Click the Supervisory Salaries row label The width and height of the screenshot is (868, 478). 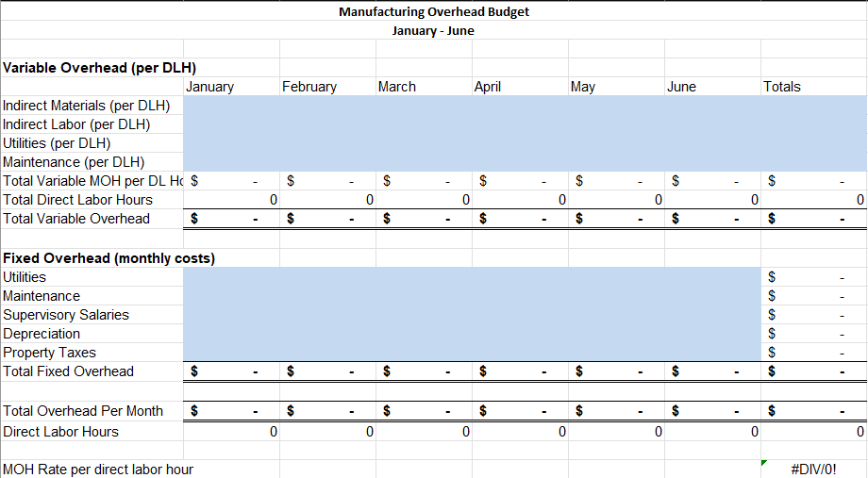pyautogui.click(x=66, y=315)
